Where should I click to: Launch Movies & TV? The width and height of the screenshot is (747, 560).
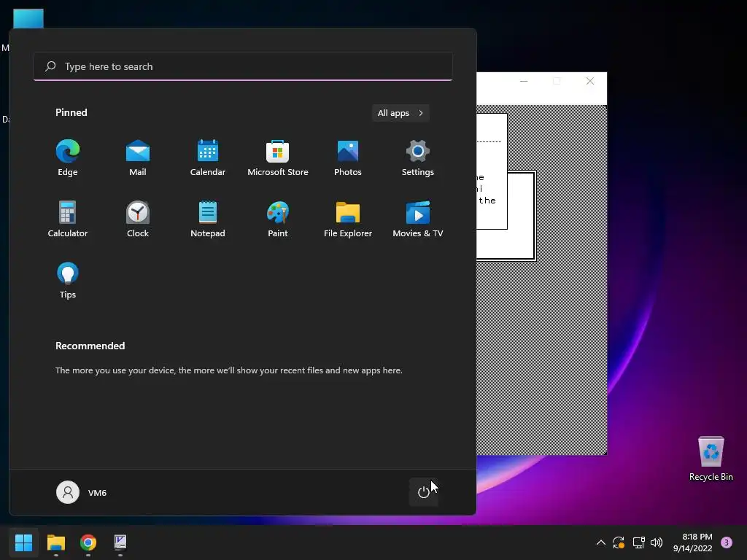[x=418, y=219]
